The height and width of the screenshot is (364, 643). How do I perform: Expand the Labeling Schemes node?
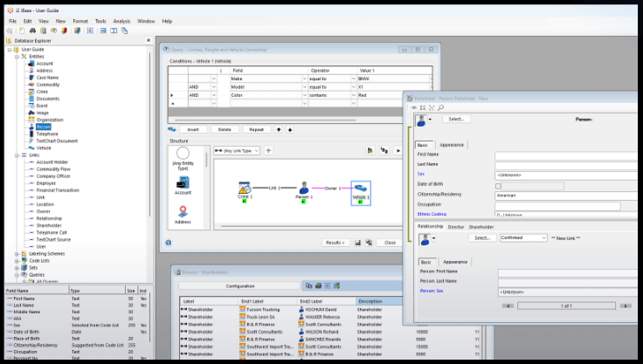pos(17,254)
